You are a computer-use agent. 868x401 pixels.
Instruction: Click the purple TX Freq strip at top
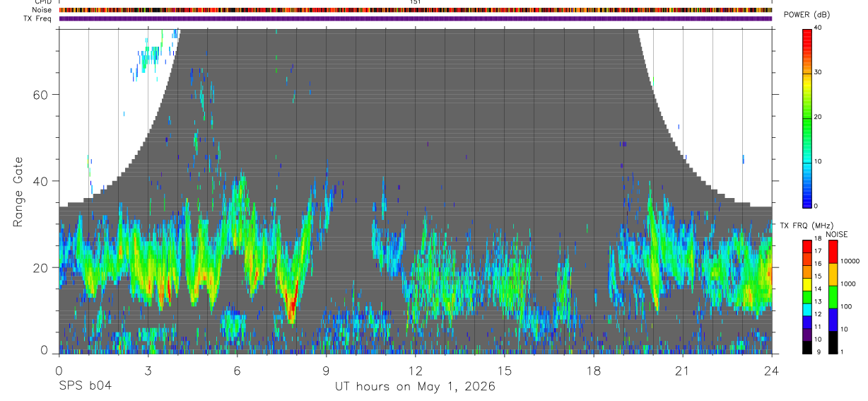pyautogui.click(x=416, y=18)
